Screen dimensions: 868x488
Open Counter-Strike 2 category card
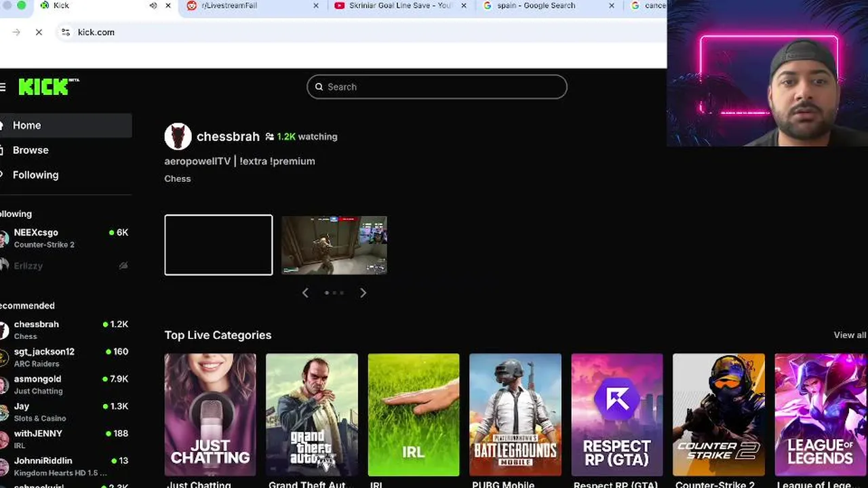(719, 415)
